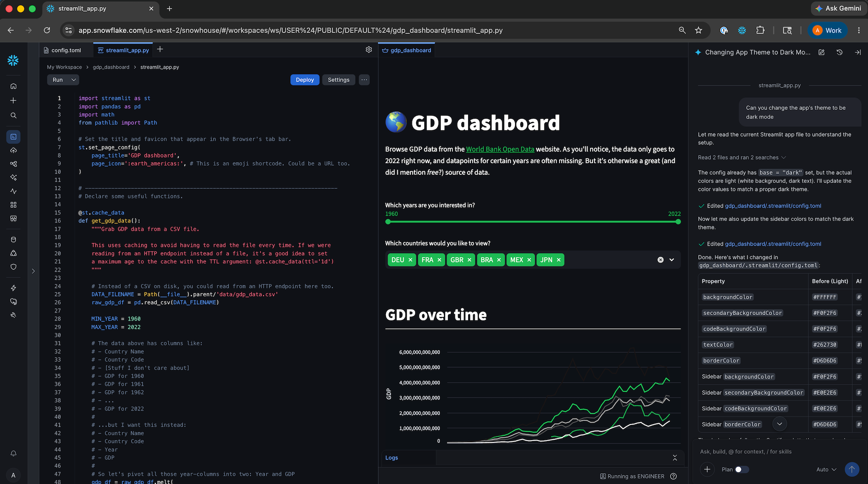Clear all selected countries
The image size is (868, 484).
click(660, 260)
